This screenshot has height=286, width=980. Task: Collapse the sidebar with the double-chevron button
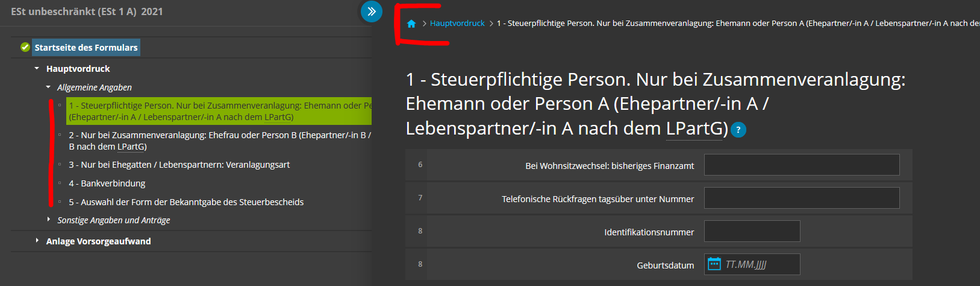(372, 11)
